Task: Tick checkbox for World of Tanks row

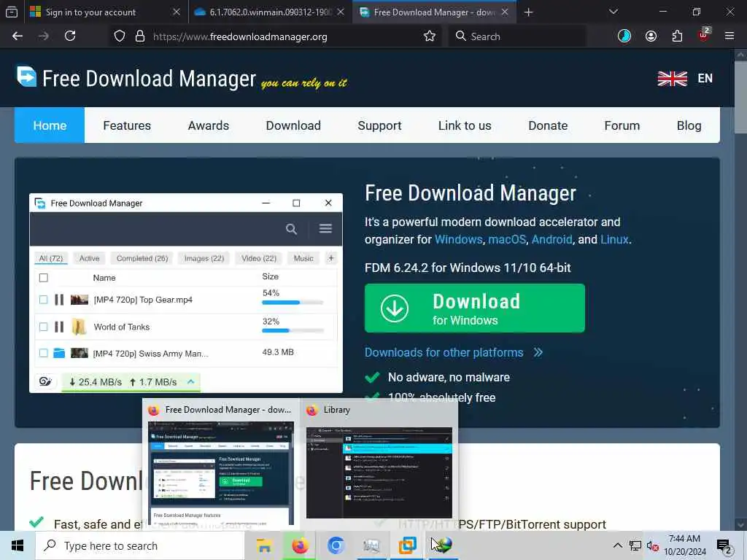Action: pyautogui.click(x=43, y=327)
